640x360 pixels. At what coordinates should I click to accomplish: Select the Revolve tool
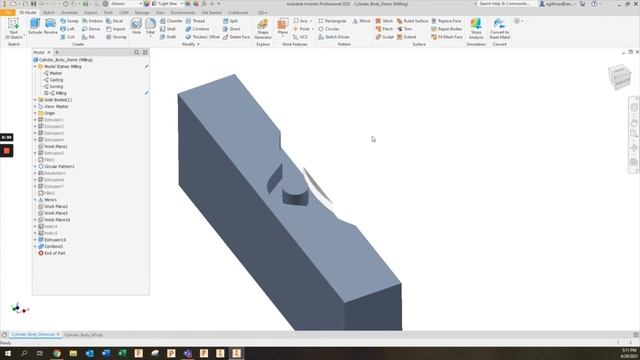coord(50,26)
